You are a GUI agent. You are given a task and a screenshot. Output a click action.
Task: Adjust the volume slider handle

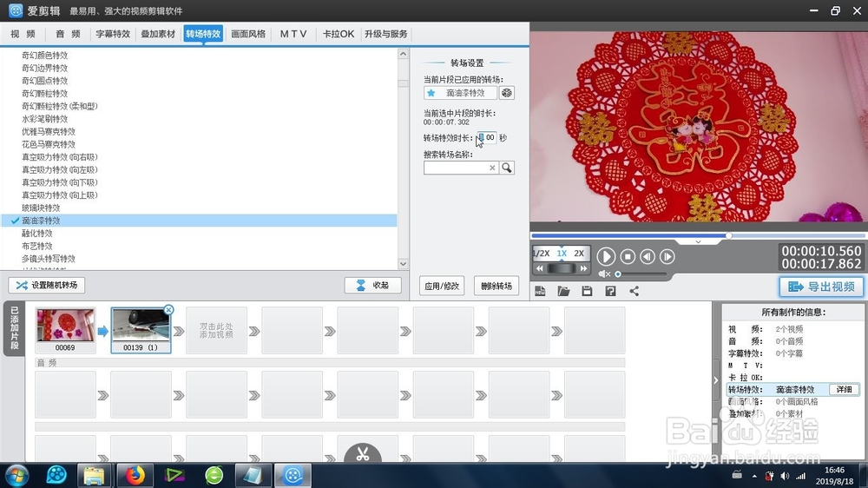[x=618, y=274]
